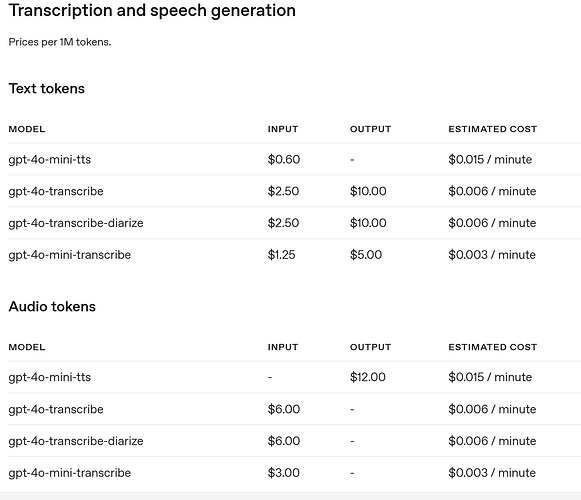The height and width of the screenshot is (500, 581).
Task: Click the $3.00 audio input price
Action: tap(283, 473)
